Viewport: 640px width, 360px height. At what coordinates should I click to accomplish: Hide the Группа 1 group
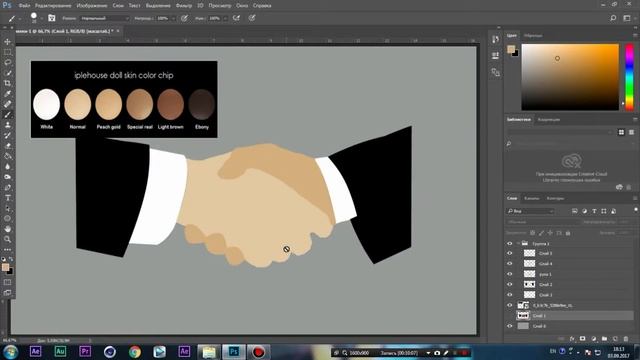click(509, 243)
